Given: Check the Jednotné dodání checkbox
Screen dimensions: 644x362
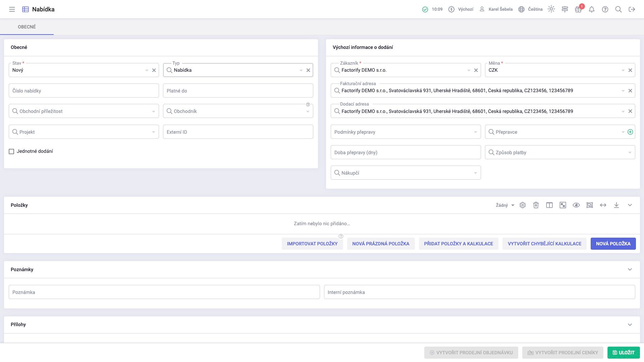Looking at the screenshot, I should pyautogui.click(x=11, y=152).
